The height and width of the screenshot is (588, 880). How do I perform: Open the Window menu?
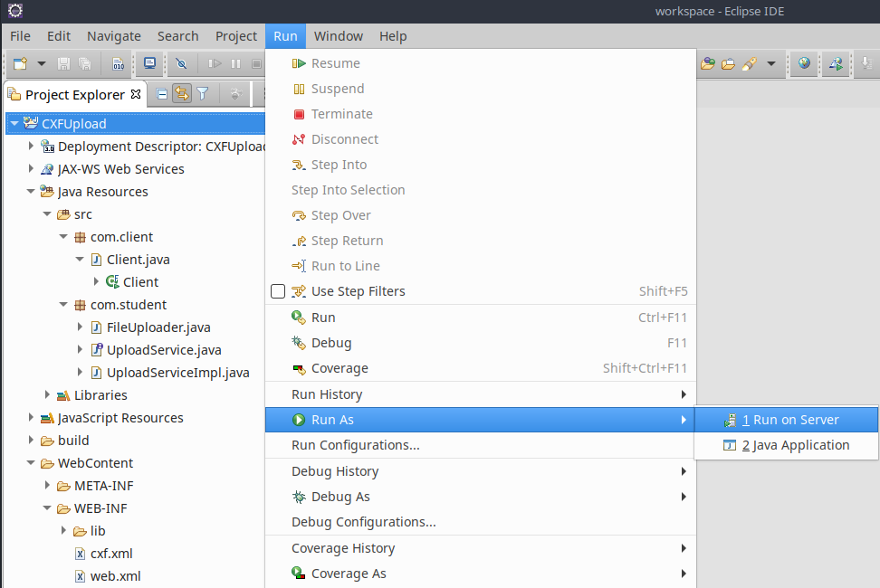pyautogui.click(x=338, y=36)
